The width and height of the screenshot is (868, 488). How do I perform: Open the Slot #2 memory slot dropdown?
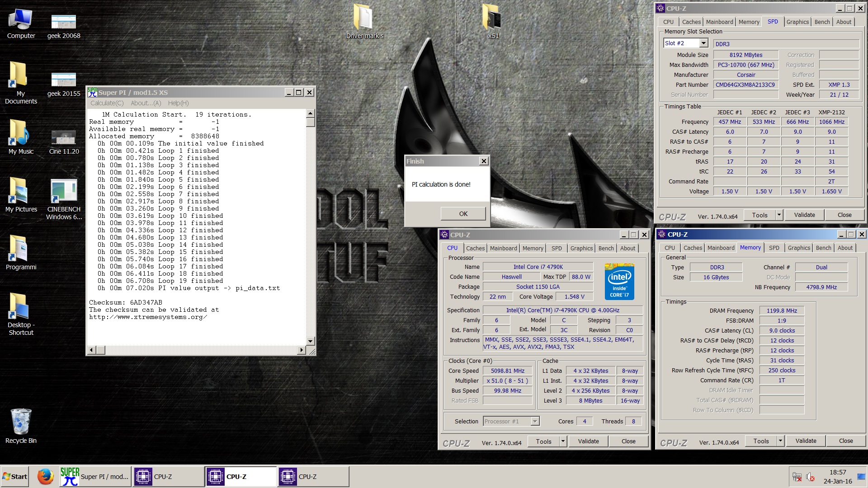[x=703, y=43]
